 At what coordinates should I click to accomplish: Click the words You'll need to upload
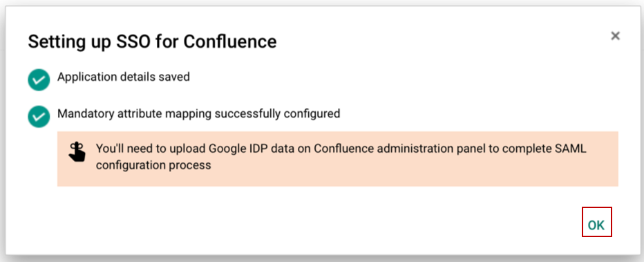tap(151, 149)
